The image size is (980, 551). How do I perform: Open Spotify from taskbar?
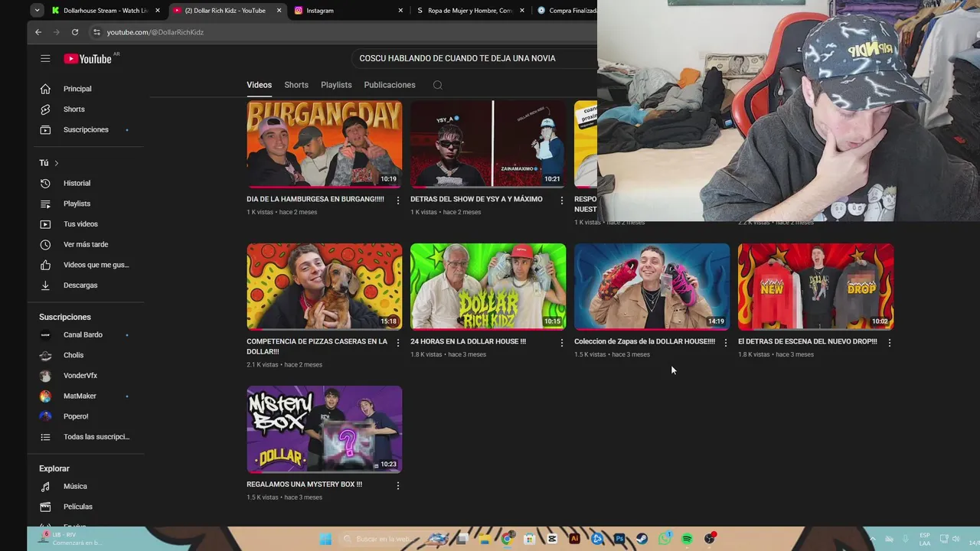tap(687, 539)
